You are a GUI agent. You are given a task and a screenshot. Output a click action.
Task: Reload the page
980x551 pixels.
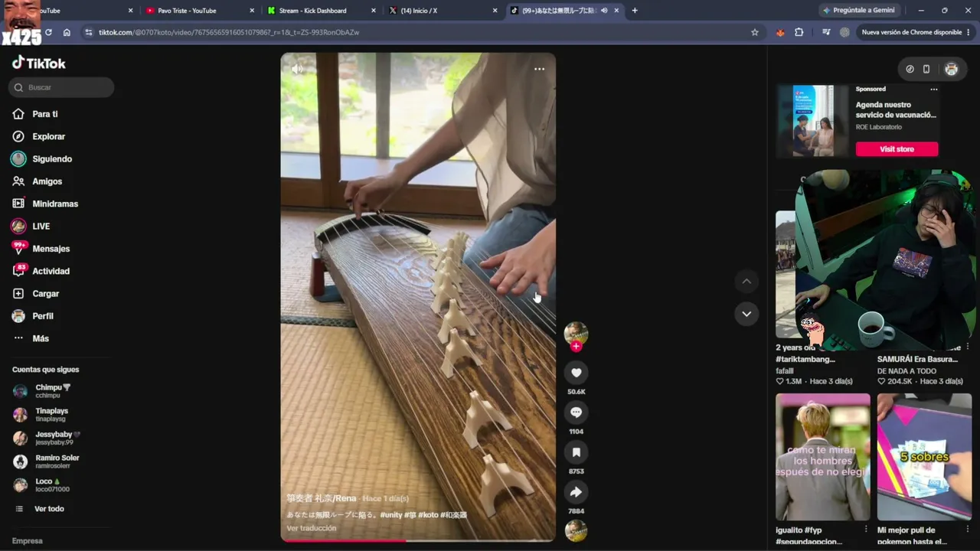48,32
